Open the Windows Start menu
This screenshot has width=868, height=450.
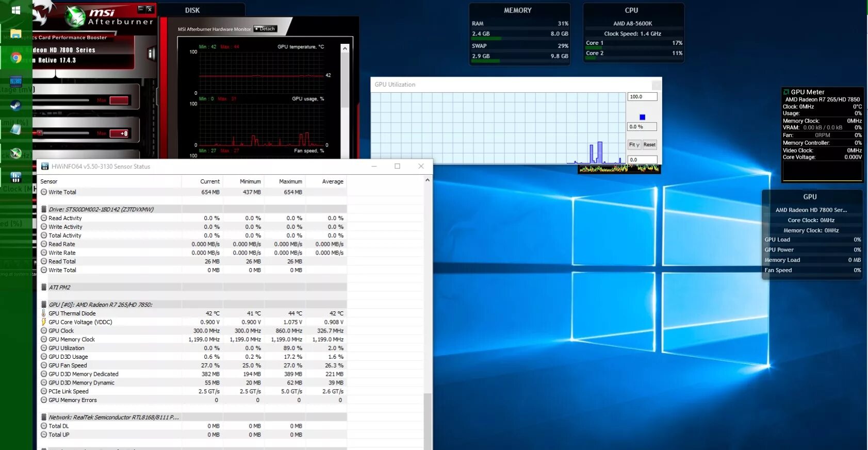[x=16, y=10]
